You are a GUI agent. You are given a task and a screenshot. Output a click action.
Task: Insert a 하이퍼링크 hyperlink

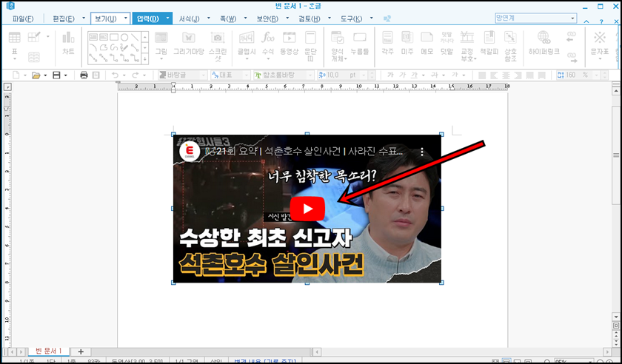tap(544, 43)
